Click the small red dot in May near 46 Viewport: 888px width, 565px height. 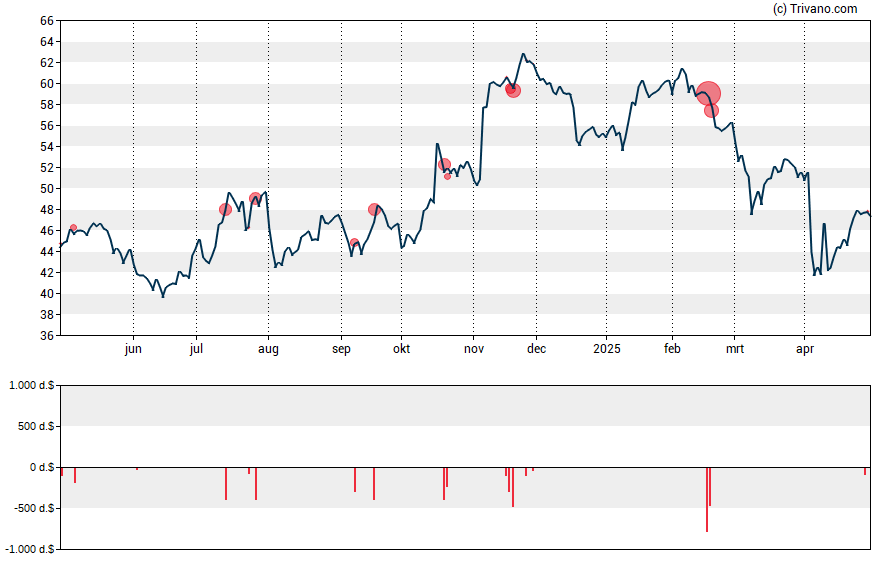click(x=73, y=228)
